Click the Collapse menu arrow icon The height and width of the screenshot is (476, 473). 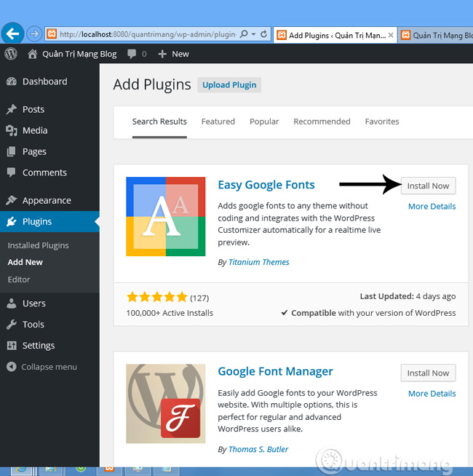pyautogui.click(x=12, y=367)
